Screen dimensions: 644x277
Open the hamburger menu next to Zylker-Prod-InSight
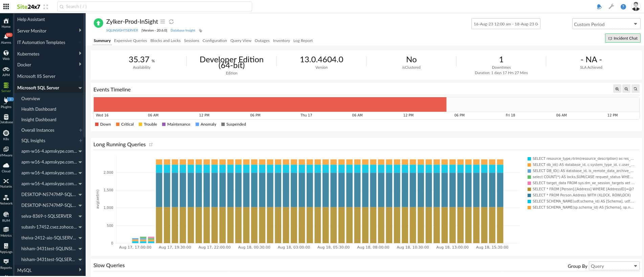163,22
